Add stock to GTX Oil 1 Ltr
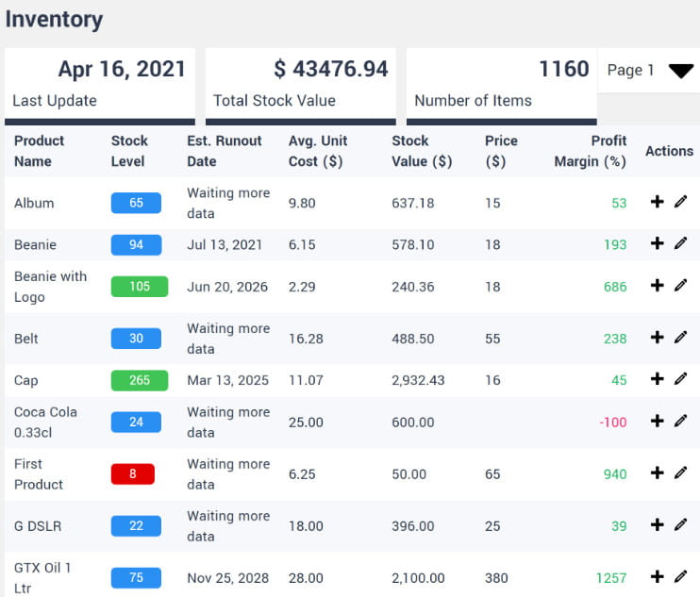Screen dimensions: 700x597 coord(658,576)
